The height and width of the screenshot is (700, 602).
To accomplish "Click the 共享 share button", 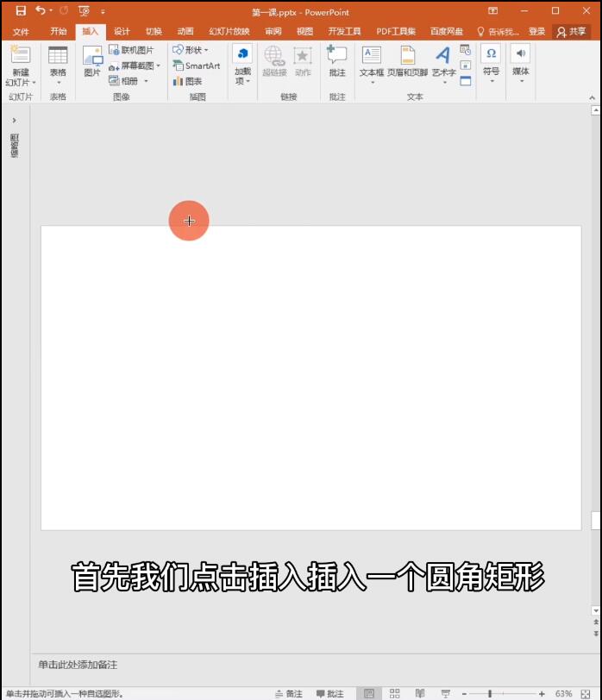I will point(572,31).
